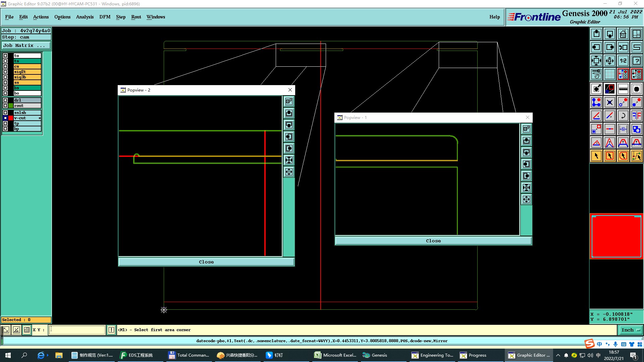Viewport: 644px width, 362px height.
Task: Open the Inch units dropdown
Action: pos(630,330)
